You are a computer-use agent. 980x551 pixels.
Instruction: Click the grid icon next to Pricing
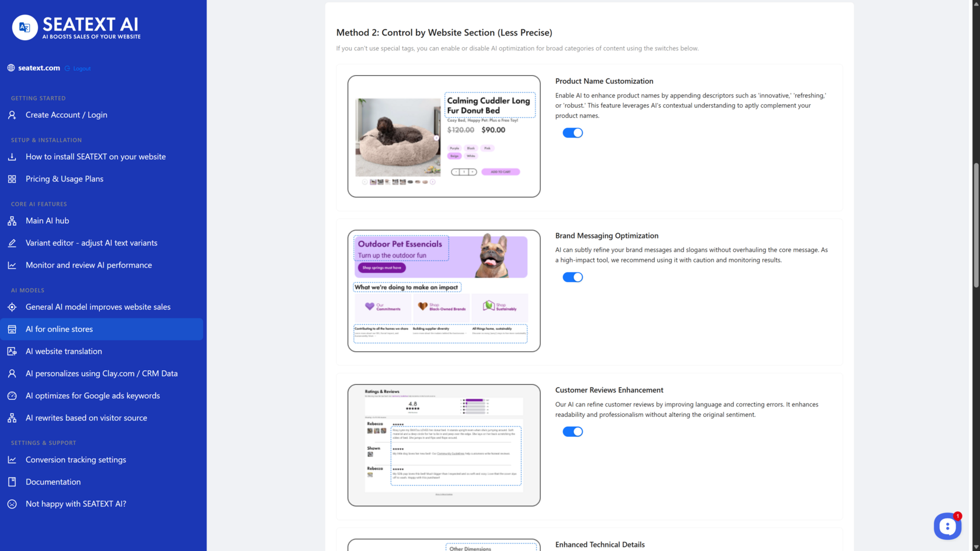(12, 179)
